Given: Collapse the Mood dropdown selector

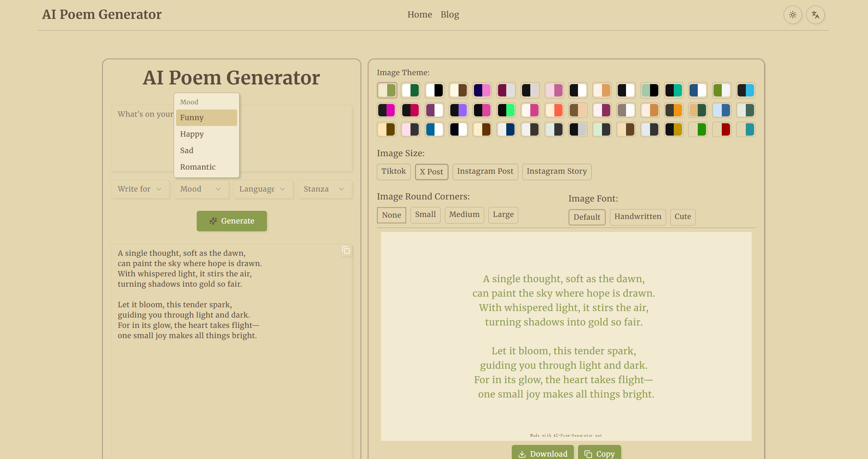Looking at the screenshot, I should tap(201, 189).
